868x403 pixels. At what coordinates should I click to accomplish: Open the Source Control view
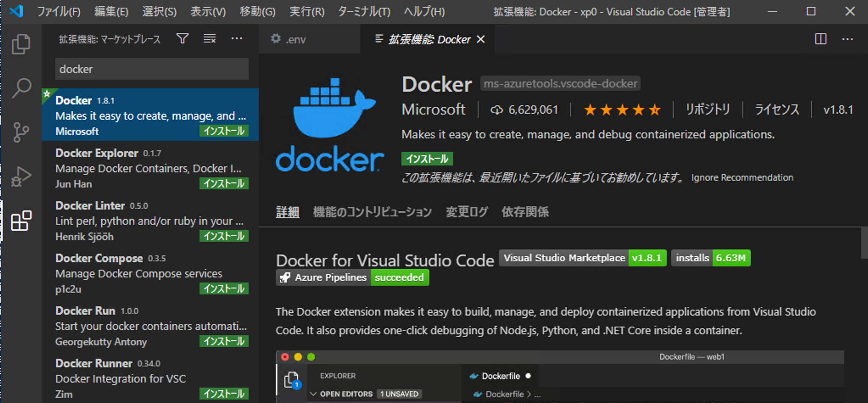pos(21,132)
